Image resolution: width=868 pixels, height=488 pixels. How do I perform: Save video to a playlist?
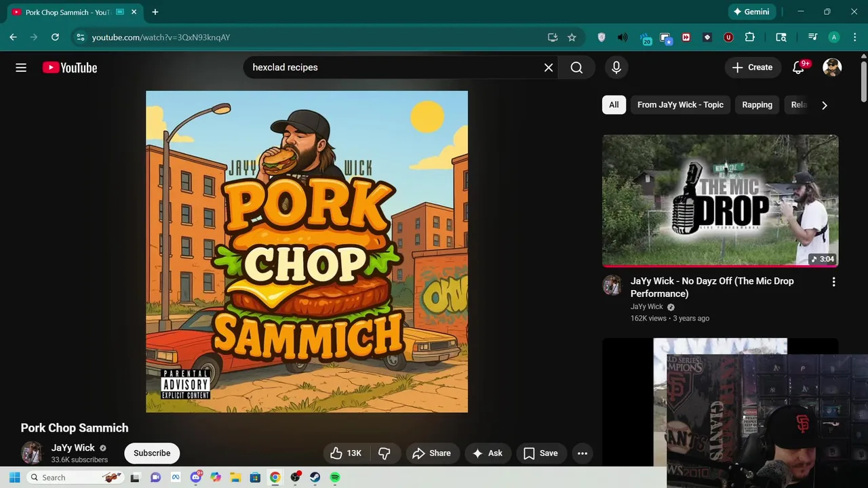(x=540, y=453)
